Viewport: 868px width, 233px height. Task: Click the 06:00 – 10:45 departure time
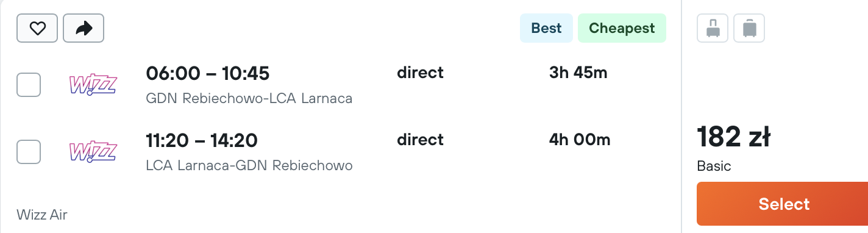[x=208, y=73]
